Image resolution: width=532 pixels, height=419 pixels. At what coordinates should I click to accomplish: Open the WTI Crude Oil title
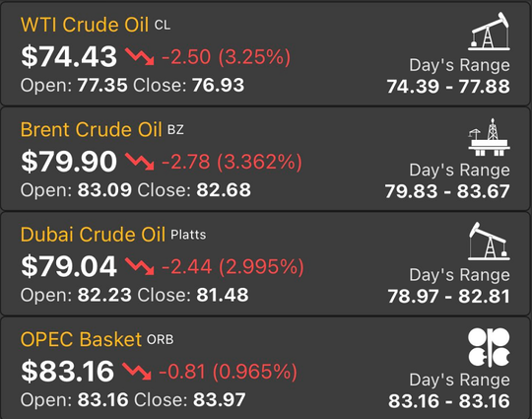[x=85, y=25]
